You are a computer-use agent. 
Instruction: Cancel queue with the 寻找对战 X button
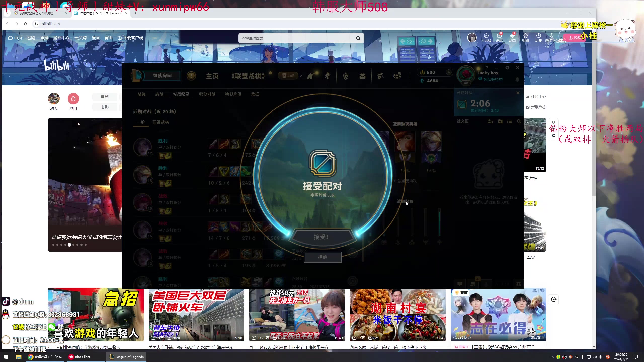518,93
